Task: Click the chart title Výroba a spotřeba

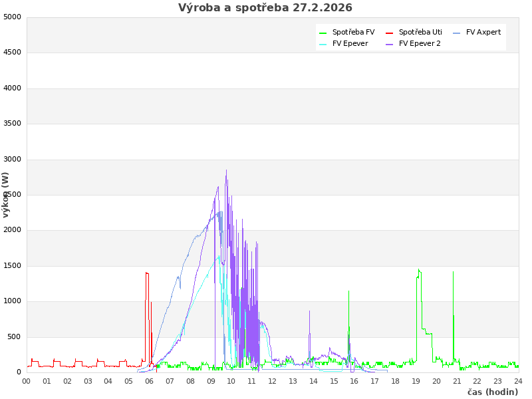Action: pyautogui.click(x=265, y=8)
